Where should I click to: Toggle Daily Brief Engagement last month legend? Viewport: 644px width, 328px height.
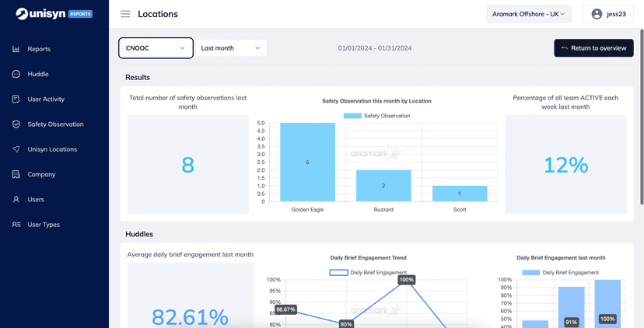(560, 273)
